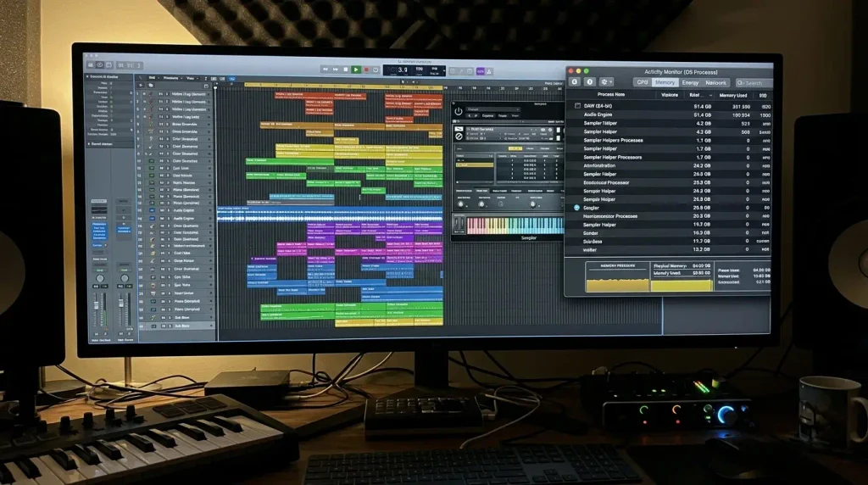Image resolution: width=868 pixels, height=485 pixels.
Task: Switch to the Memory tab in Activity Monitor
Action: [x=665, y=82]
